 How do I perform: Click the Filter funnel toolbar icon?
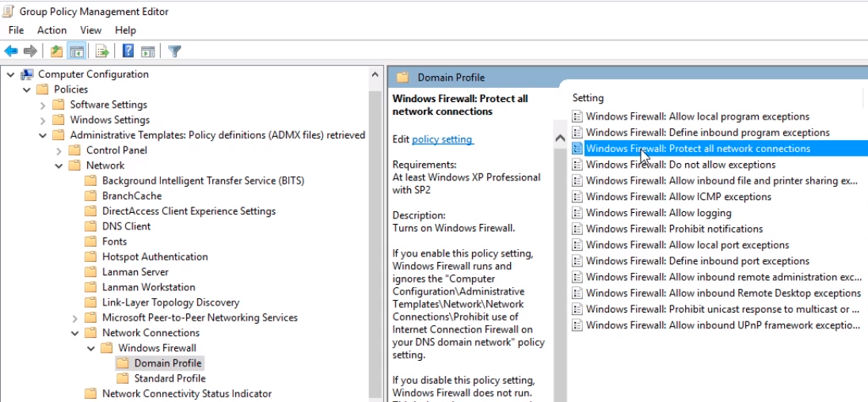(x=174, y=51)
